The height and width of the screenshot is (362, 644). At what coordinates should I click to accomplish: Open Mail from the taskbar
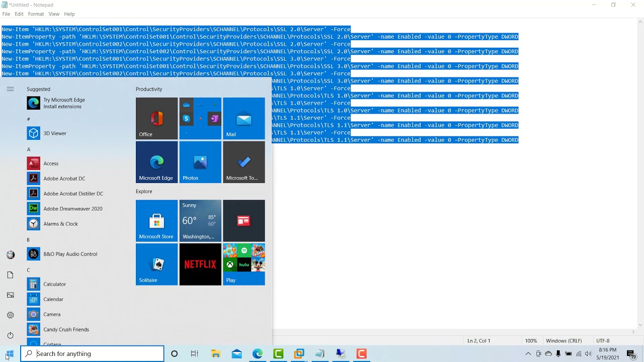click(x=236, y=354)
